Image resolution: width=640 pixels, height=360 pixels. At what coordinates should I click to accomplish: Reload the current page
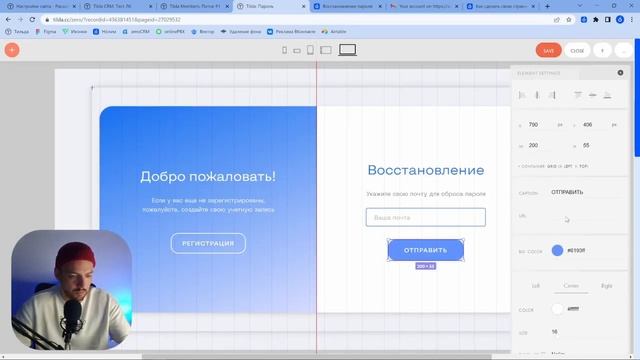(32, 20)
